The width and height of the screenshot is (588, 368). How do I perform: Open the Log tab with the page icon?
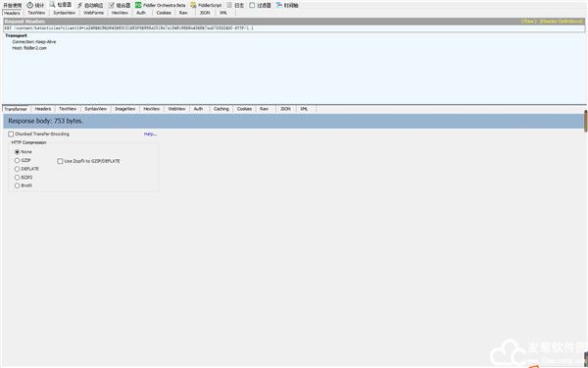[x=235, y=5]
